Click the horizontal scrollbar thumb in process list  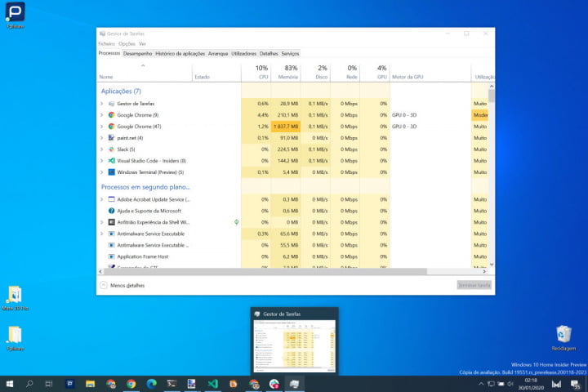(265, 271)
